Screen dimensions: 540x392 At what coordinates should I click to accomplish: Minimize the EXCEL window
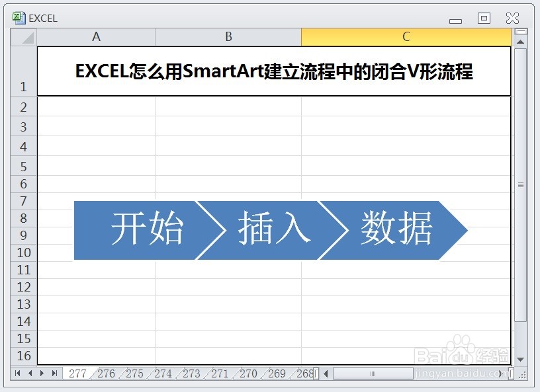455,20
